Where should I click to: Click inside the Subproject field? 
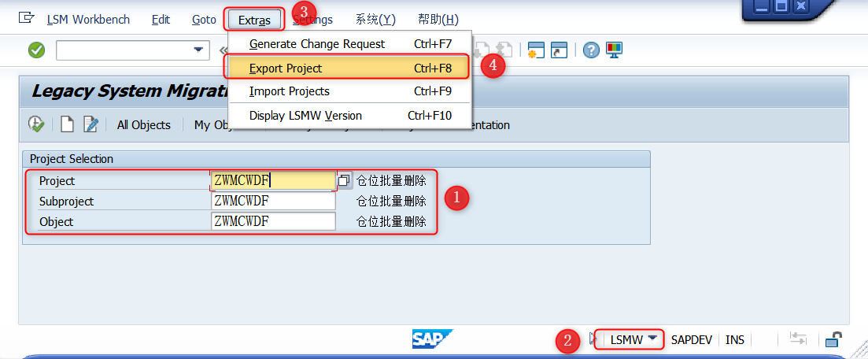(x=274, y=201)
